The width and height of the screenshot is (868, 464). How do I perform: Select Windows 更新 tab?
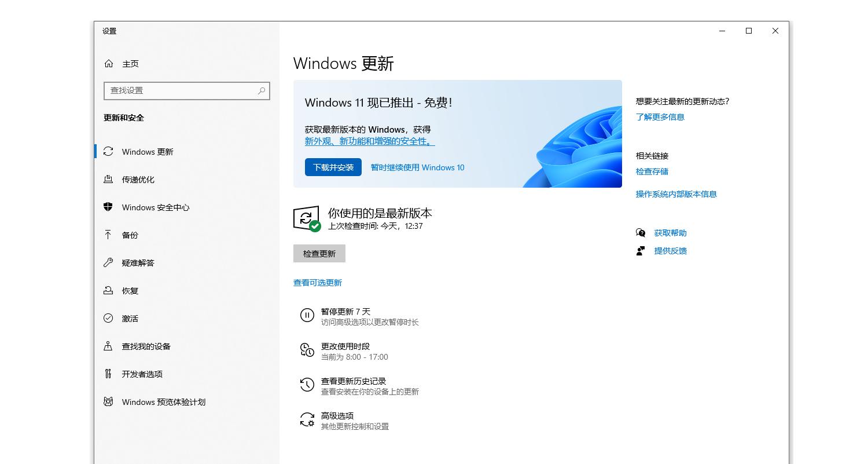tap(146, 152)
